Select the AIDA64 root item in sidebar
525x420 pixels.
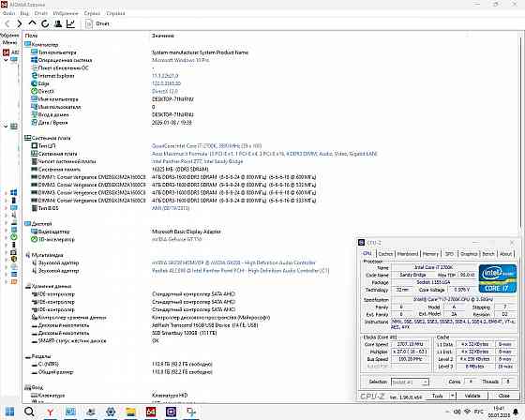pyautogui.click(x=11, y=52)
